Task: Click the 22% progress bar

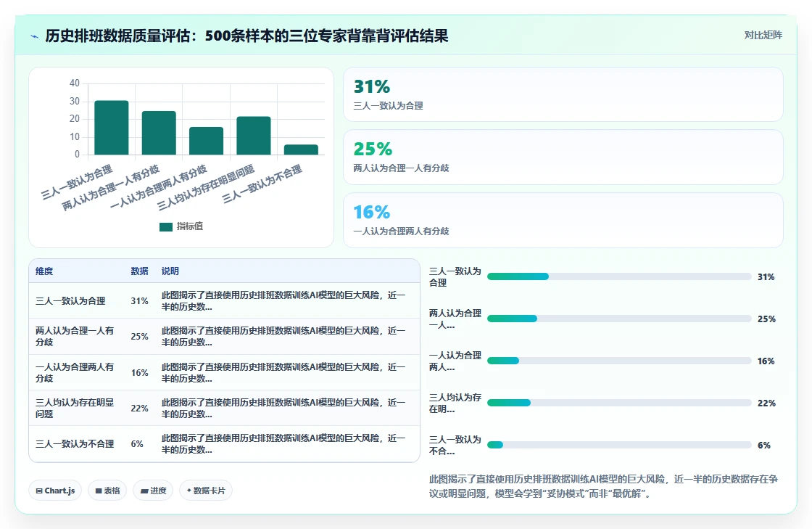Action: coord(619,403)
